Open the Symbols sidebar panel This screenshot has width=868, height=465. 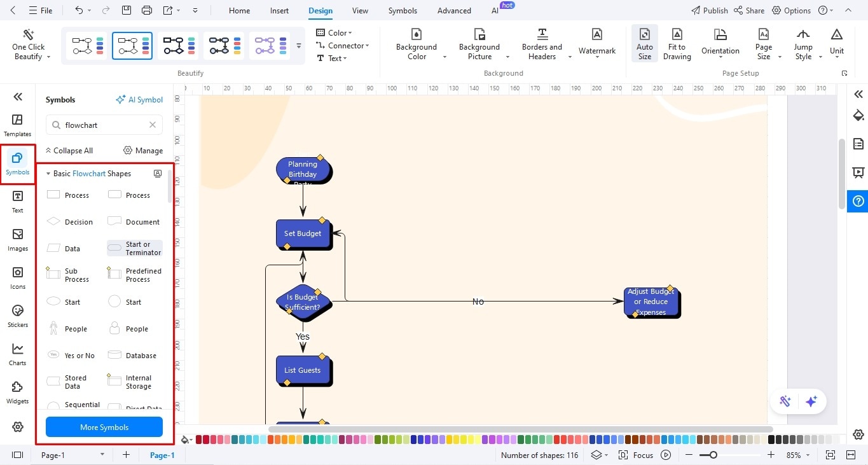18,163
